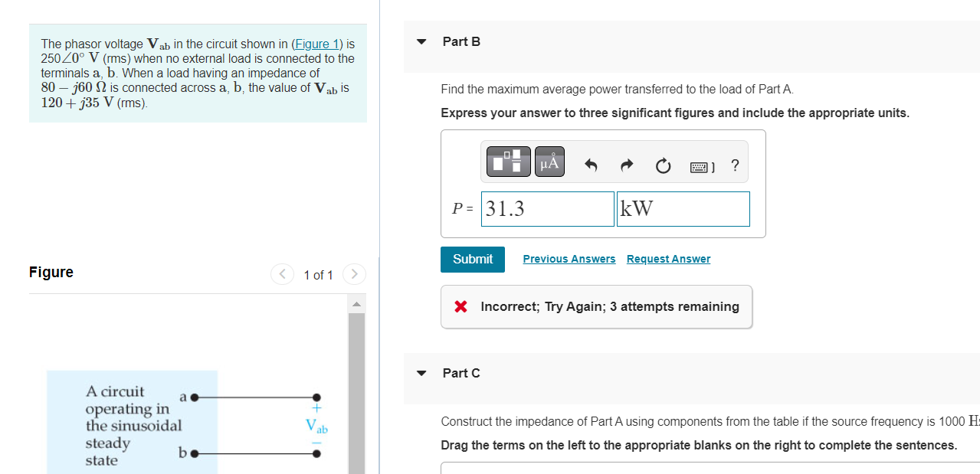Click the previous figure navigation arrow
Image resolution: width=980 pixels, height=474 pixels.
[x=282, y=274]
